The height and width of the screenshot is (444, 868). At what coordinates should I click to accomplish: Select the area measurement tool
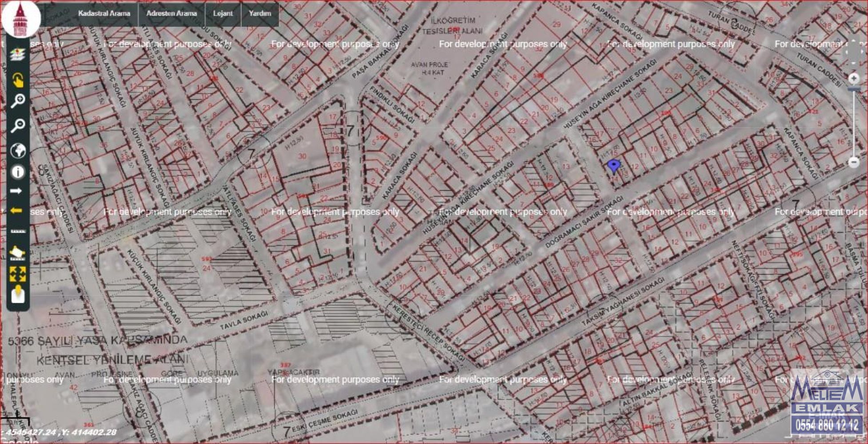[17, 253]
